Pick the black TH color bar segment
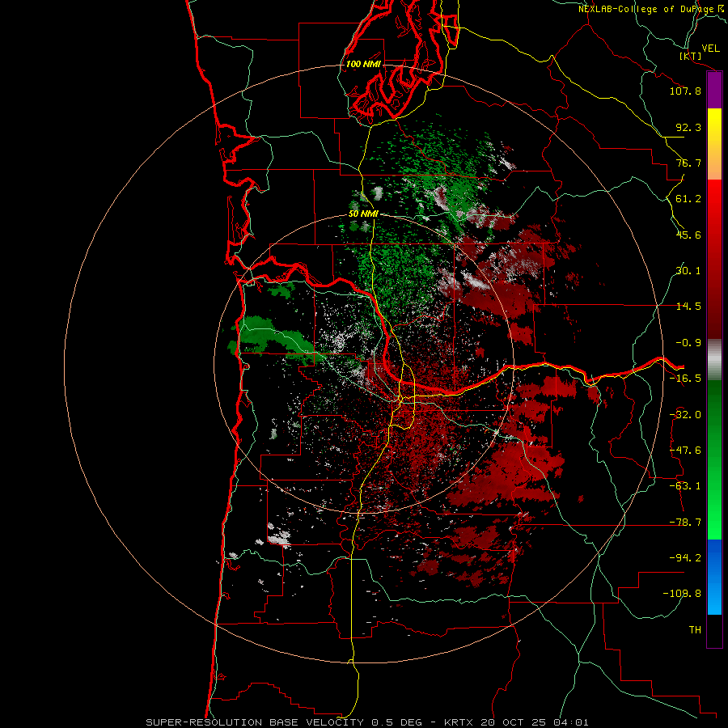Image resolution: width=728 pixels, height=728 pixels. [714, 630]
